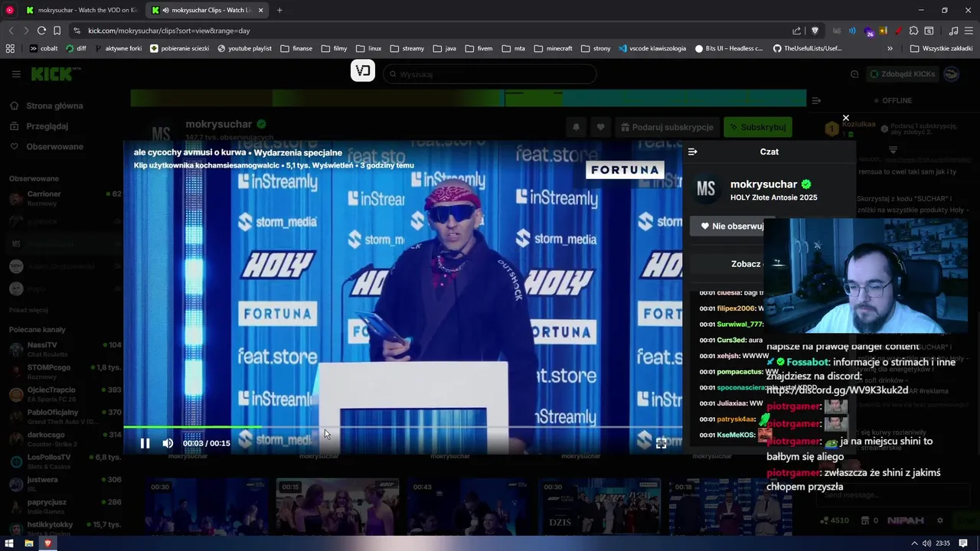Select STOMPcsgo in recommended channels

pos(65,372)
